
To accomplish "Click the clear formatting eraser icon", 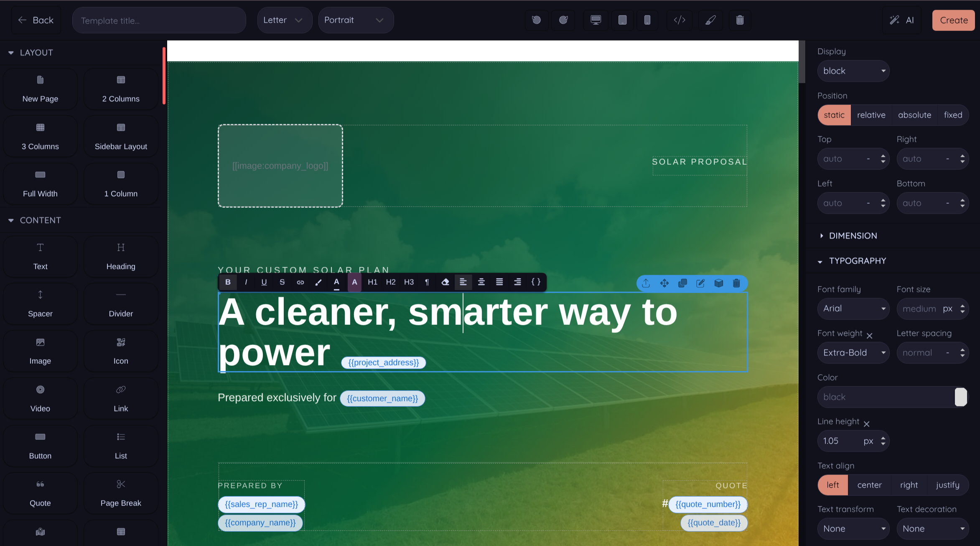I will pos(445,282).
